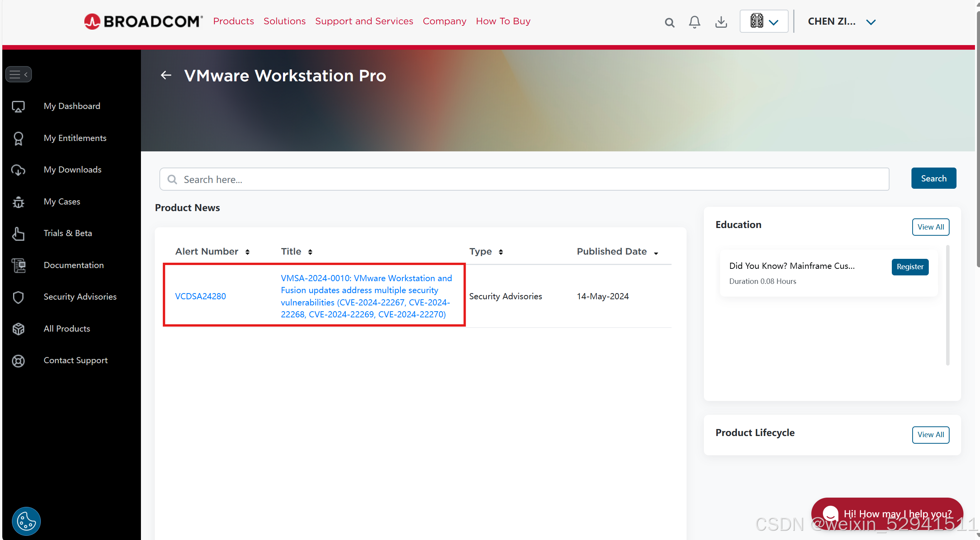This screenshot has height=540, width=980.
Task: Open the cookie settings icon
Action: click(26, 521)
